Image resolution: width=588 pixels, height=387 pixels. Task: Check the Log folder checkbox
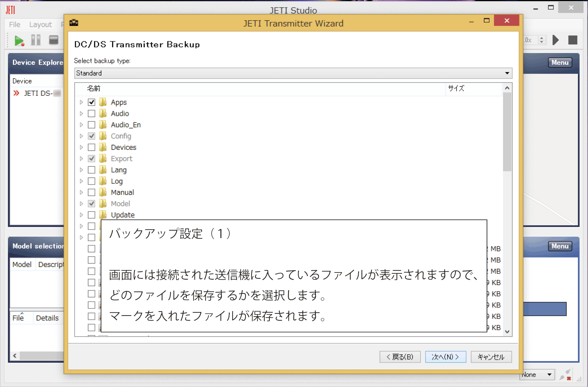coord(92,181)
